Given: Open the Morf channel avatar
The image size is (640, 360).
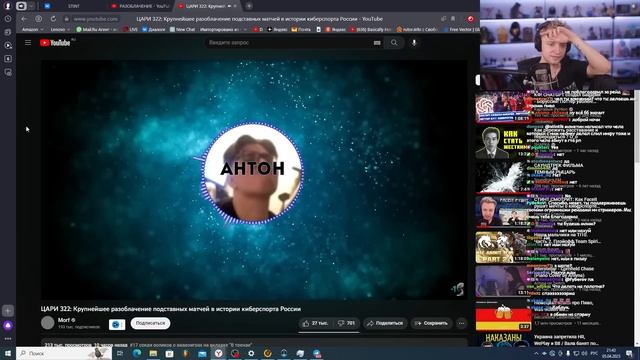Looking at the screenshot, I should (47, 322).
